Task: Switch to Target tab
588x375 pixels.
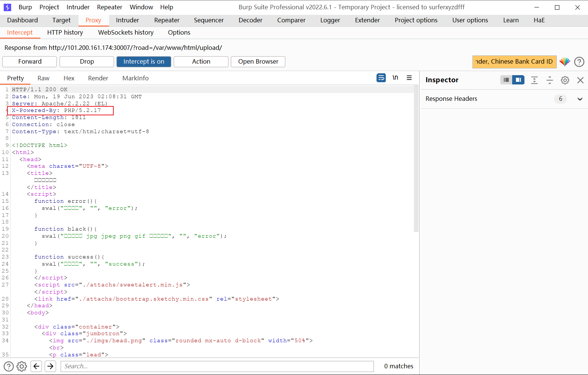Action: (61, 20)
